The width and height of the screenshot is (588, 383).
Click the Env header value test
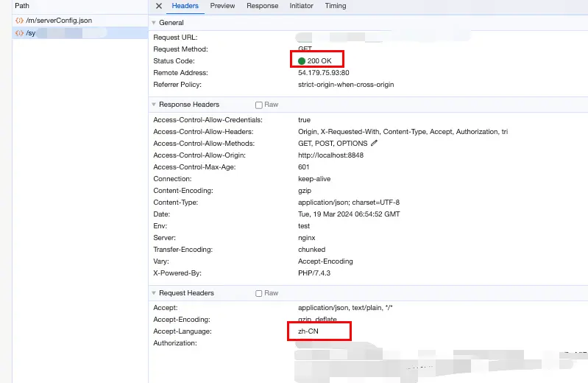point(304,226)
